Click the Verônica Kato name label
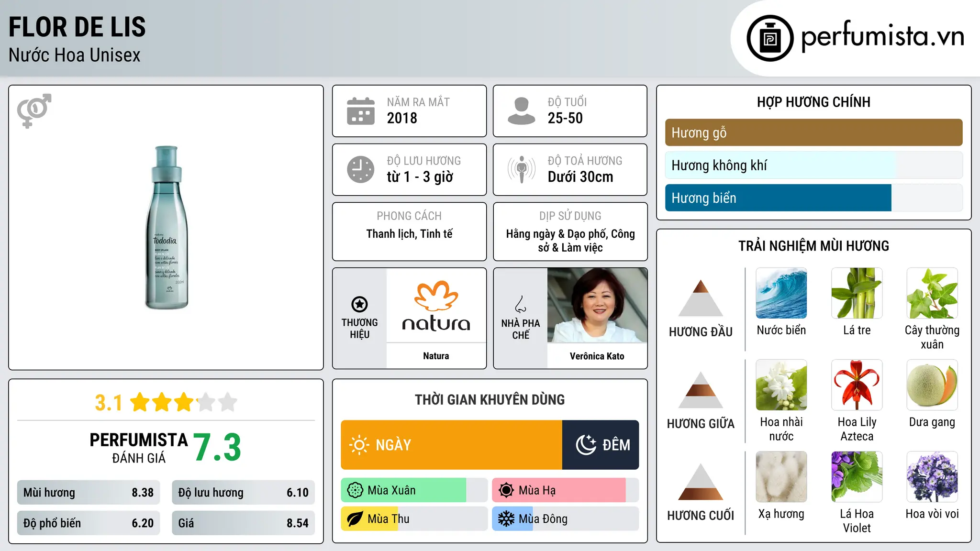Screen dimensions: 980x551 point(597,356)
